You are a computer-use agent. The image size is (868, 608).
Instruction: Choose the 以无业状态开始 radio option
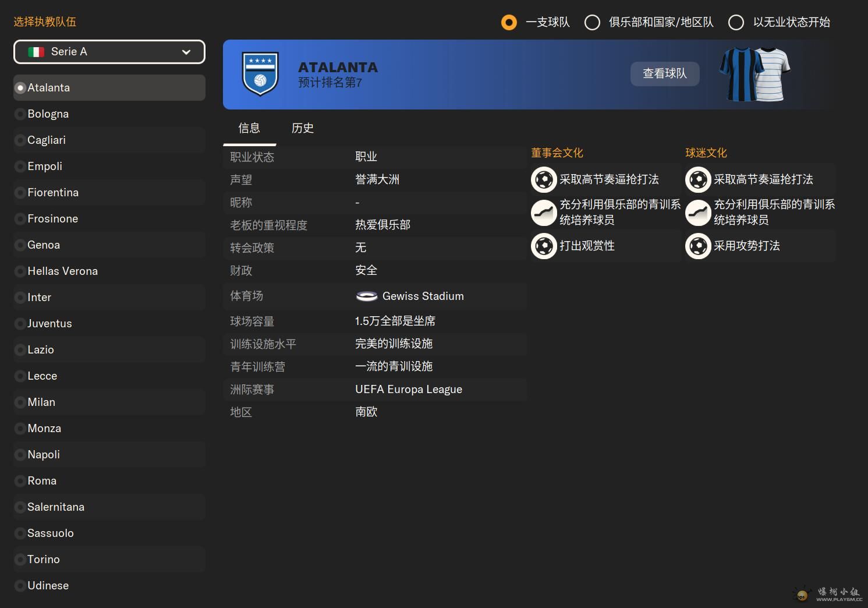point(736,22)
